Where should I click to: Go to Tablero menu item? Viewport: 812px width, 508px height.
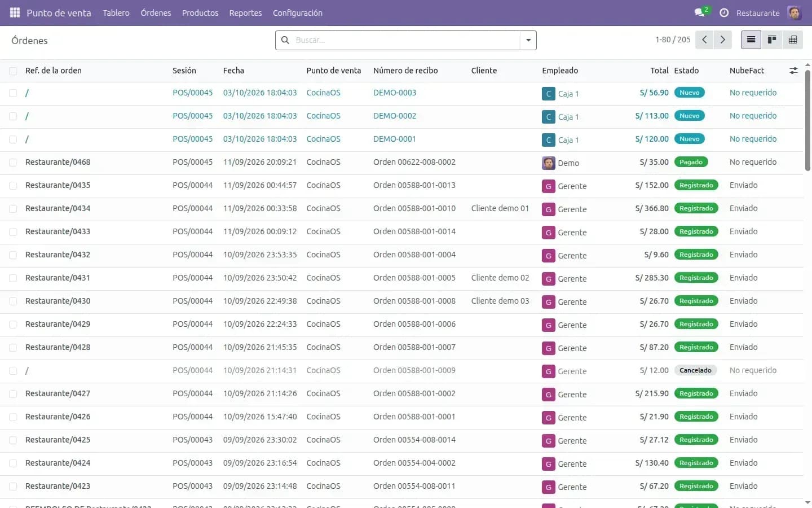[x=116, y=12]
